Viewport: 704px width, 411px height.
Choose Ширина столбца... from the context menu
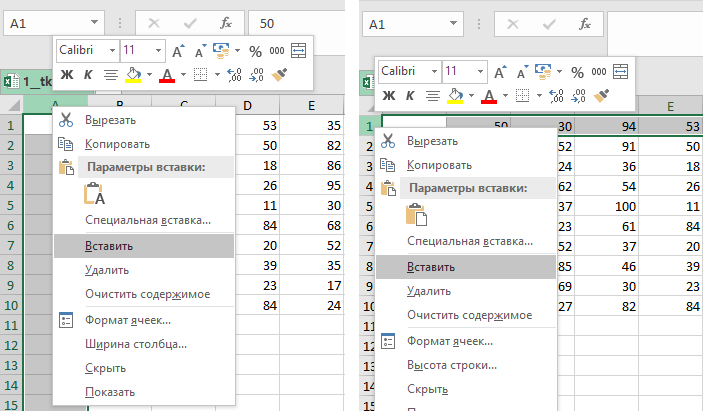[135, 344]
